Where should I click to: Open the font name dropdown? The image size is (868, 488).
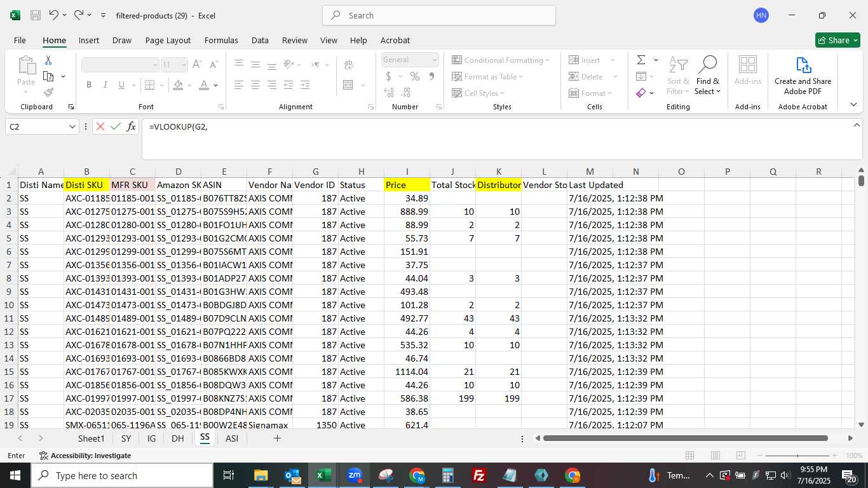click(154, 65)
